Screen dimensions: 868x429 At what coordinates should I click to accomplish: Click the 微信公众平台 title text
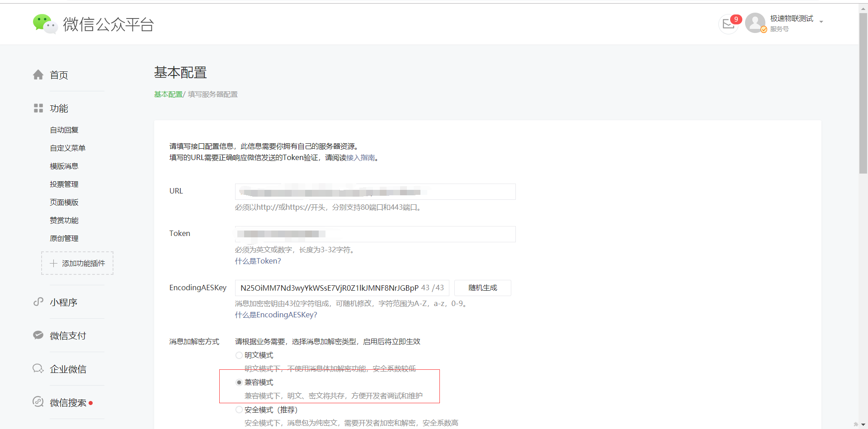coord(108,24)
